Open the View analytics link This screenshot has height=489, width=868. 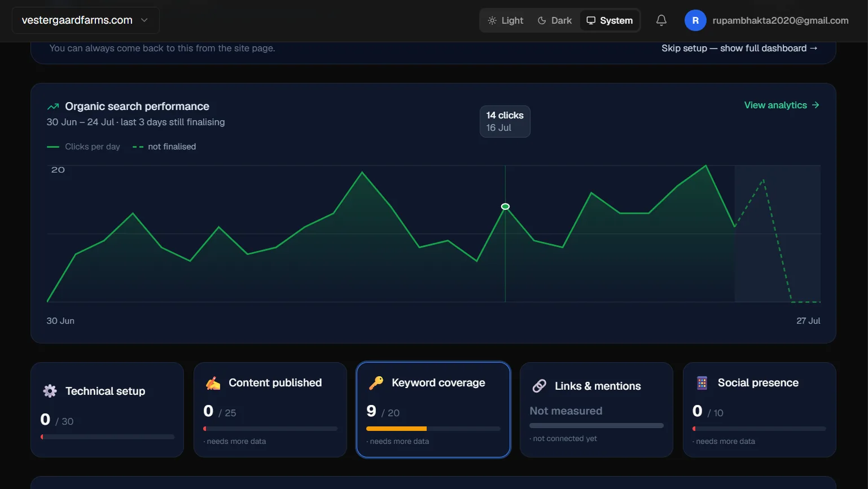(782, 105)
